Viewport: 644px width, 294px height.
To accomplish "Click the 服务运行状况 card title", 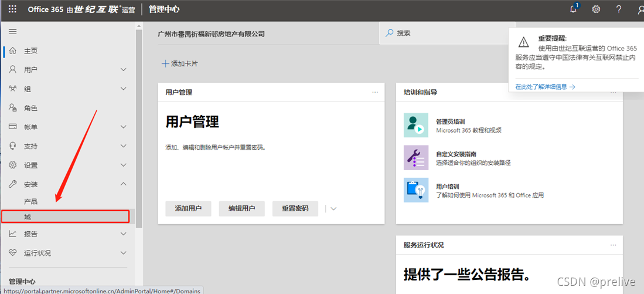I will point(424,245).
